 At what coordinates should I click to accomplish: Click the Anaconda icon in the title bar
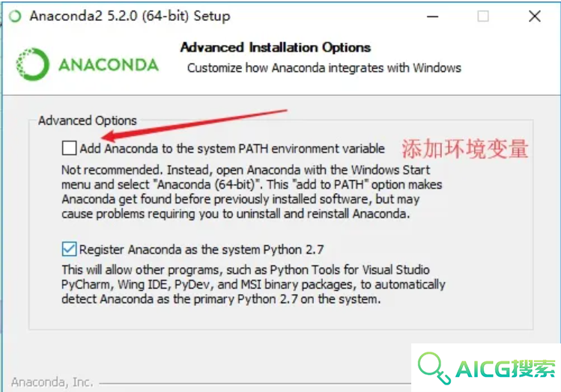pyautogui.click(x=16, y=16)
